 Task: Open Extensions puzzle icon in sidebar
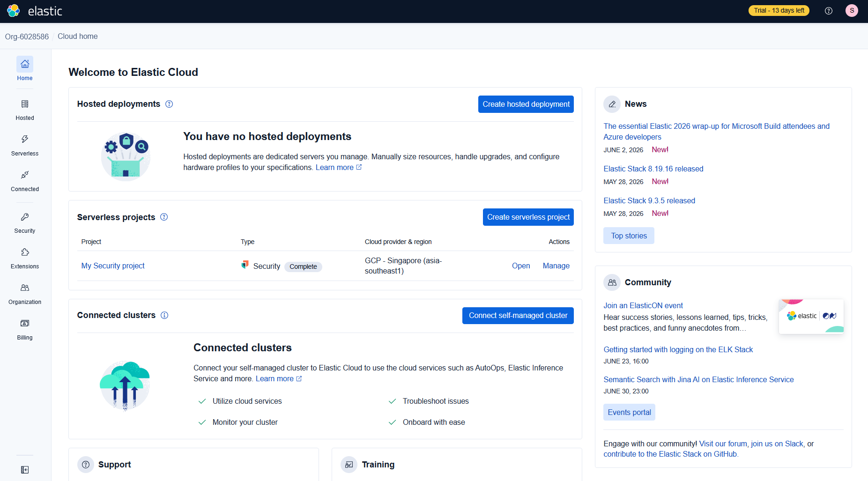[x=25, y=252]
